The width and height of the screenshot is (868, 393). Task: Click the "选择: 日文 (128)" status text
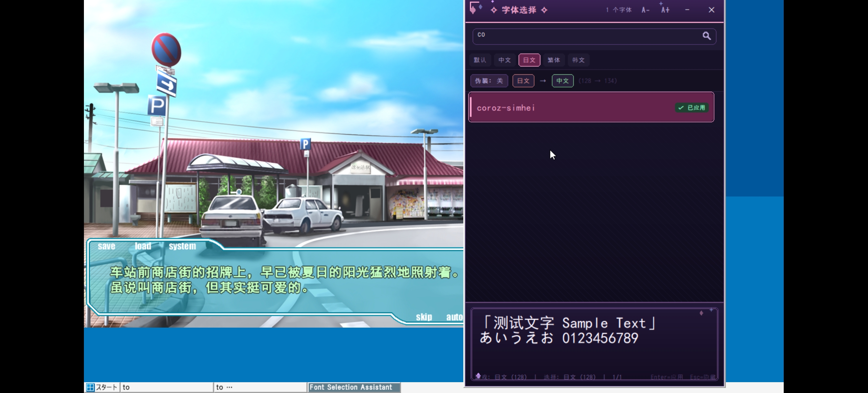click(570, 377)
